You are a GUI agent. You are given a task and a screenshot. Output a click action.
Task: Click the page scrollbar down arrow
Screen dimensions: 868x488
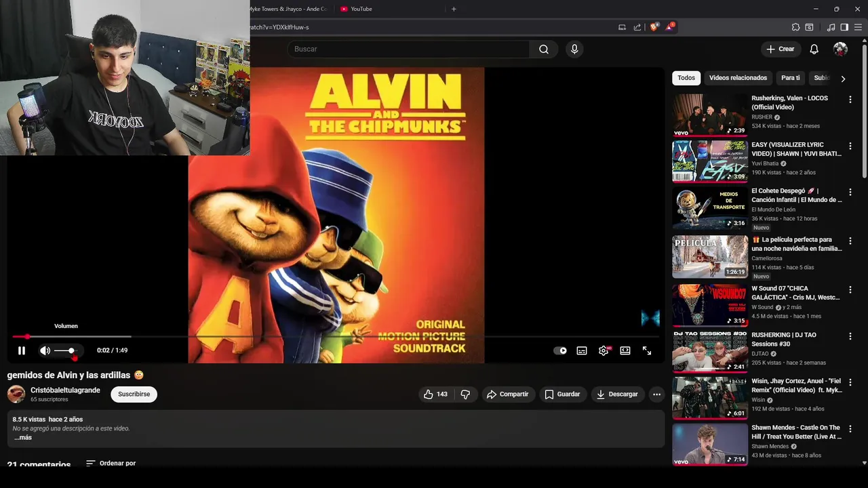(x=864, y=463)
